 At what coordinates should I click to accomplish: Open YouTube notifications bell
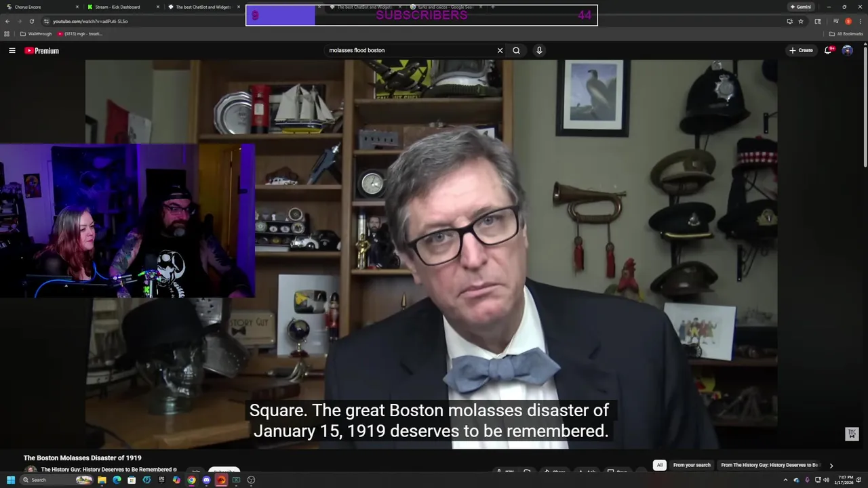click(x=828, y=50)
